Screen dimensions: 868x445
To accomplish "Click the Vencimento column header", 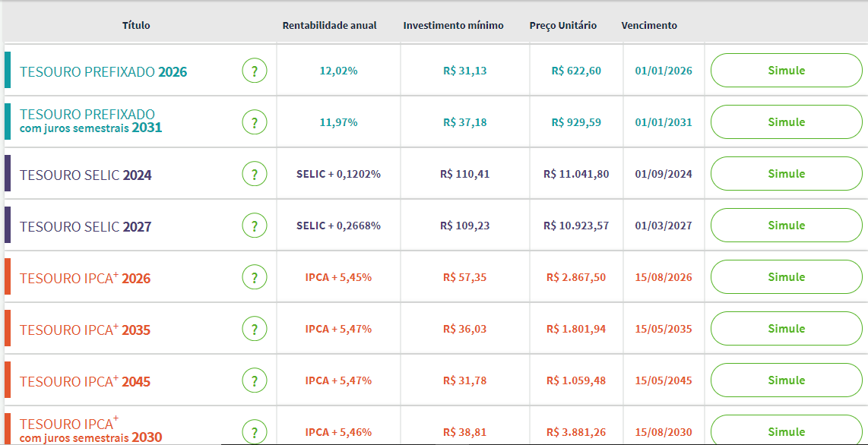I will tap(649, 25).
